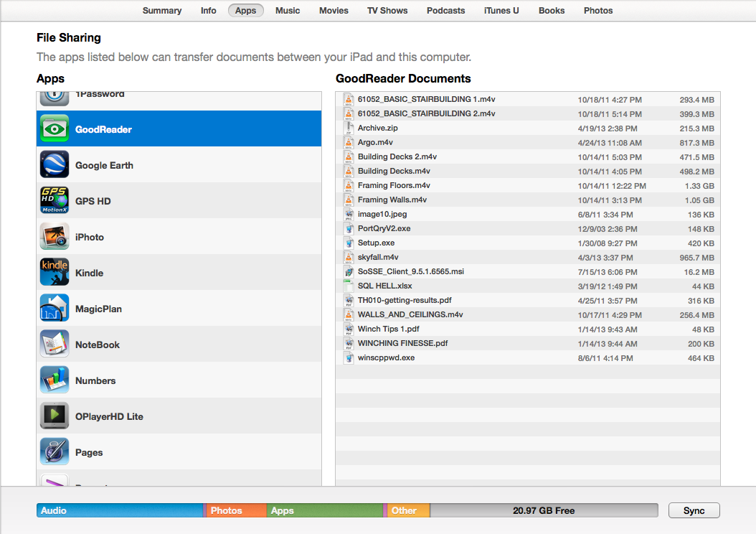The width and height of the screenshot is (756, 534).
Task: Select Pages in the Apps list
Action: point(179,451)
